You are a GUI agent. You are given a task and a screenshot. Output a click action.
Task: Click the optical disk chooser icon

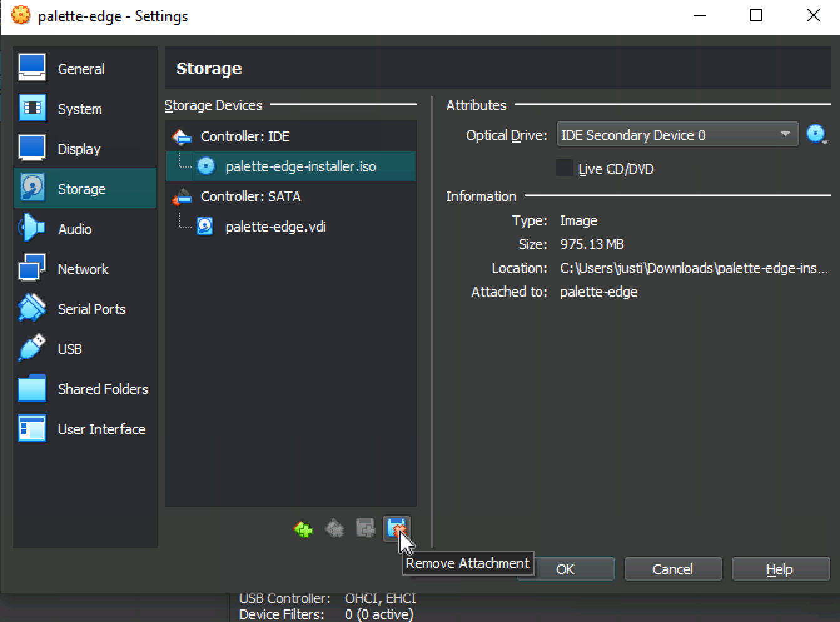point(817,135)
